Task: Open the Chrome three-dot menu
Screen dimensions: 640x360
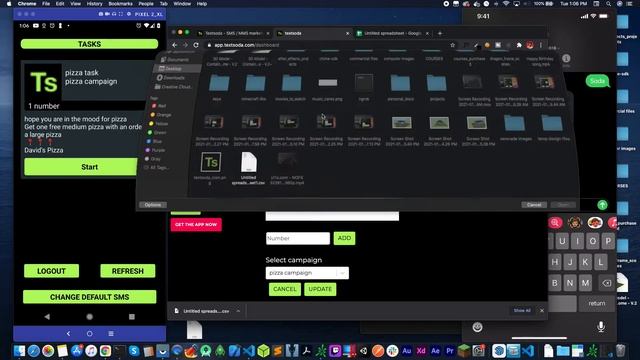Action: click(541, 45)
